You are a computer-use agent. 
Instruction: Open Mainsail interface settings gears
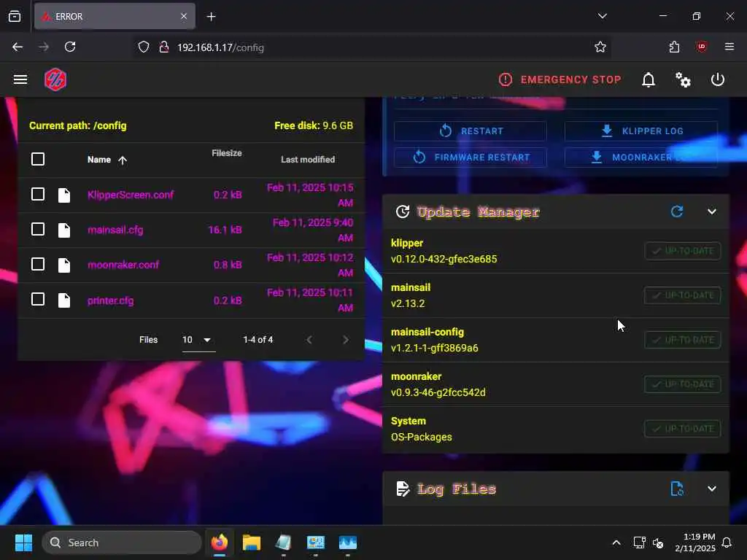coord(683,79)
